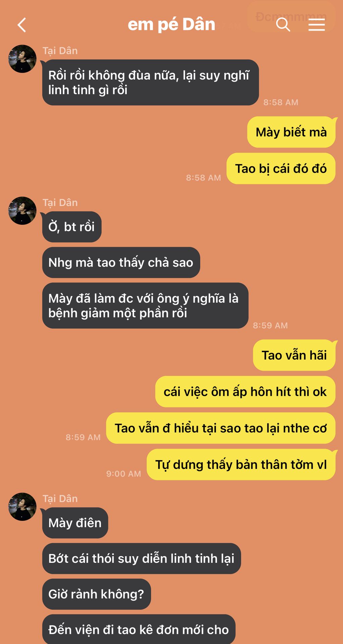Open the hamburger menu icon

coord(317,25)
